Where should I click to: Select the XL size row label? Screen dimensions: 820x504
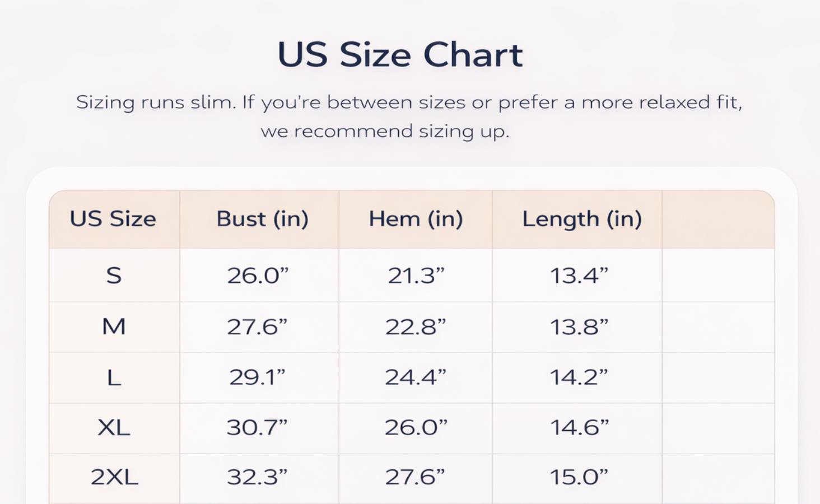pyautogui.click(x=114, y=428)
